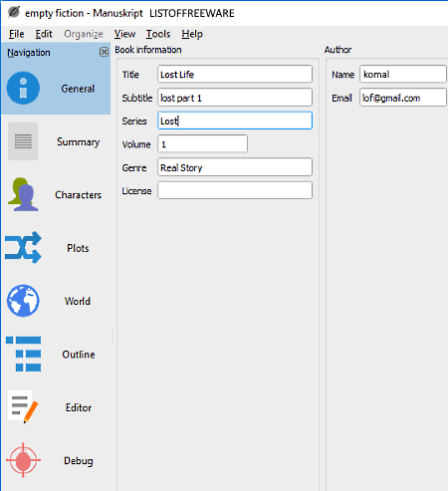Screen dimensions: 448x491
Task: Open the Editor pencil icon
Action: click(x=23, y=407)
